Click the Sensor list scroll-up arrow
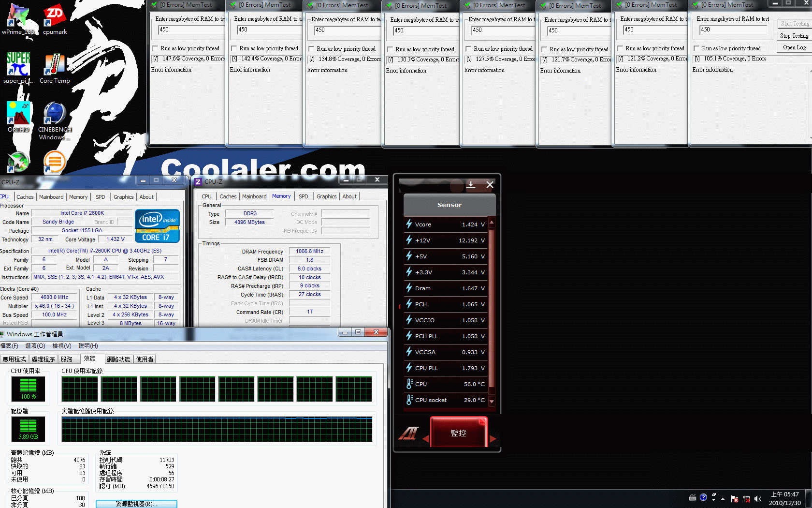 pos(492,223)
